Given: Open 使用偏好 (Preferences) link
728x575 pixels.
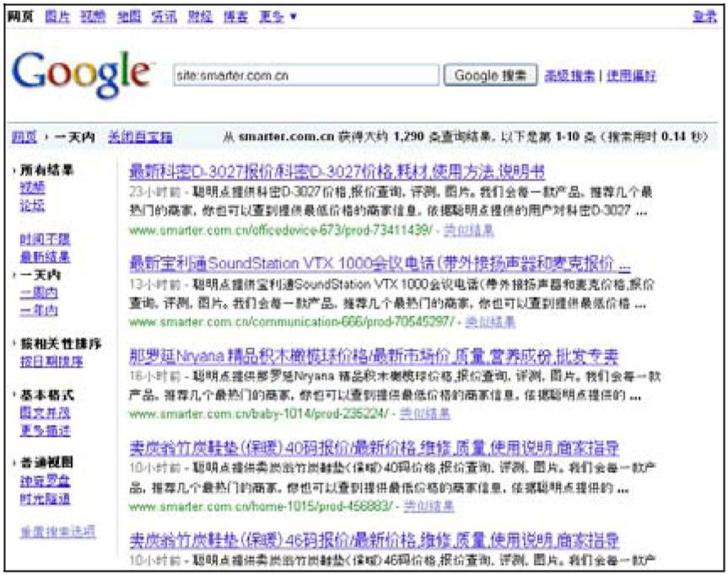Looking at the screenshot, I should point(631,76).
